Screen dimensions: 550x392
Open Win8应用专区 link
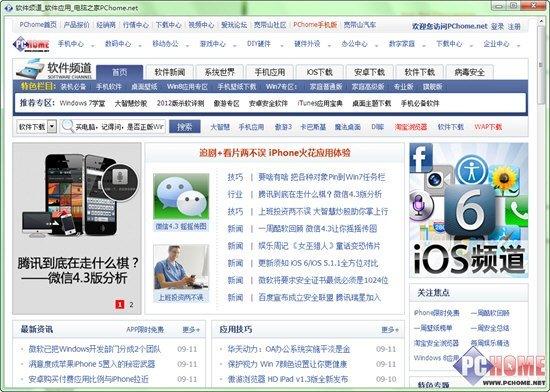187,87
